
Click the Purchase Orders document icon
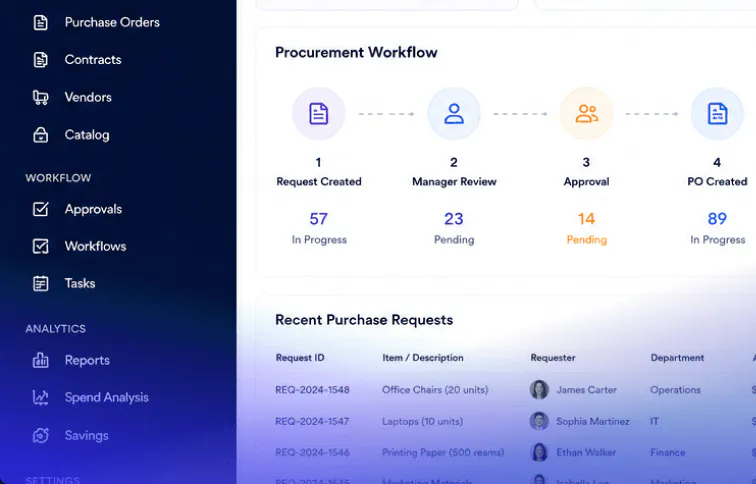tap(40, 22)
